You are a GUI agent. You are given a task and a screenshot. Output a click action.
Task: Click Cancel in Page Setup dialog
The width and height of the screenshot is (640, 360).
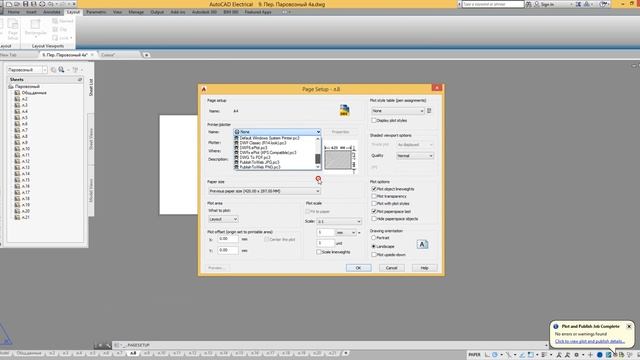tap(391, 268)
